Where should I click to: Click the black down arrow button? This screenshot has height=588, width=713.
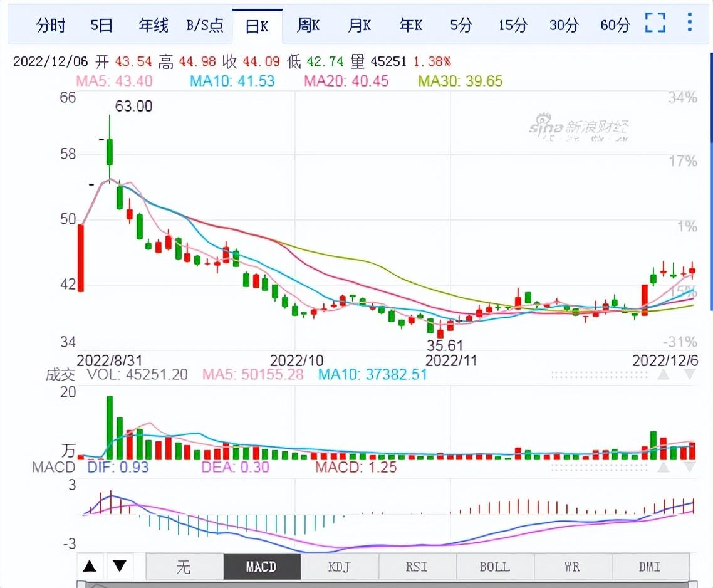tap(120, 566)
